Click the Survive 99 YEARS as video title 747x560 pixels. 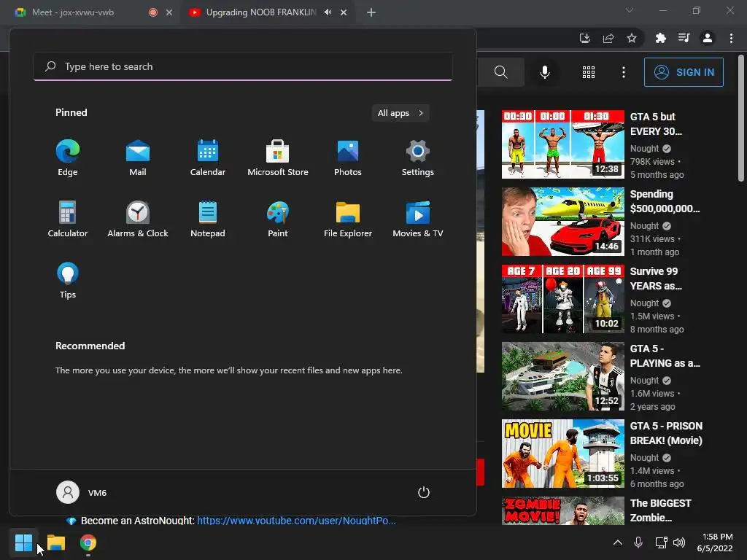coord(656,279)
